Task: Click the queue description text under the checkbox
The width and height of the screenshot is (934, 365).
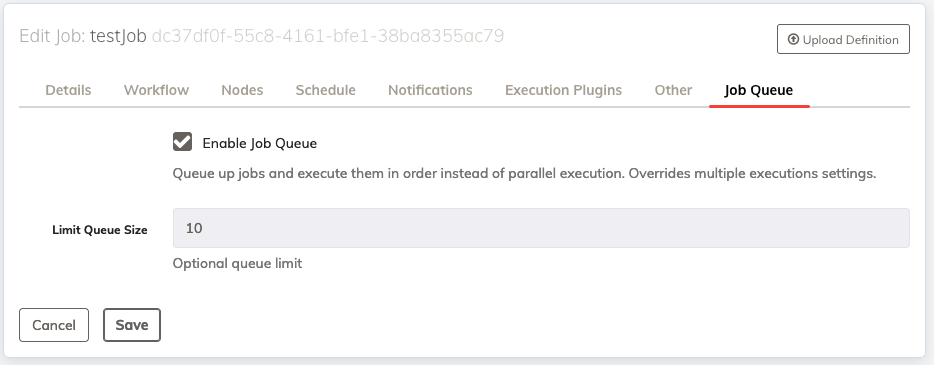Action: (524, 174)
